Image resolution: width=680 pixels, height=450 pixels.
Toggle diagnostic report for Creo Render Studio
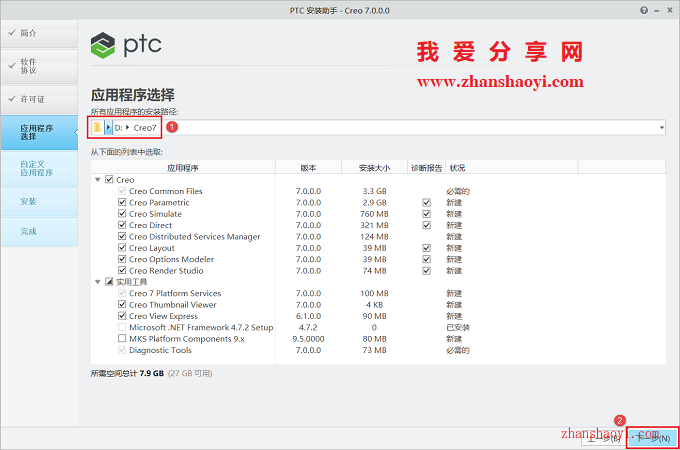[x=427, y=271]
